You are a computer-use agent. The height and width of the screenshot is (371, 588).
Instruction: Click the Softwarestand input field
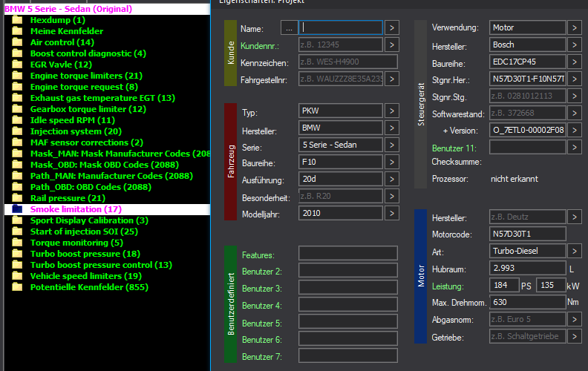528,114
